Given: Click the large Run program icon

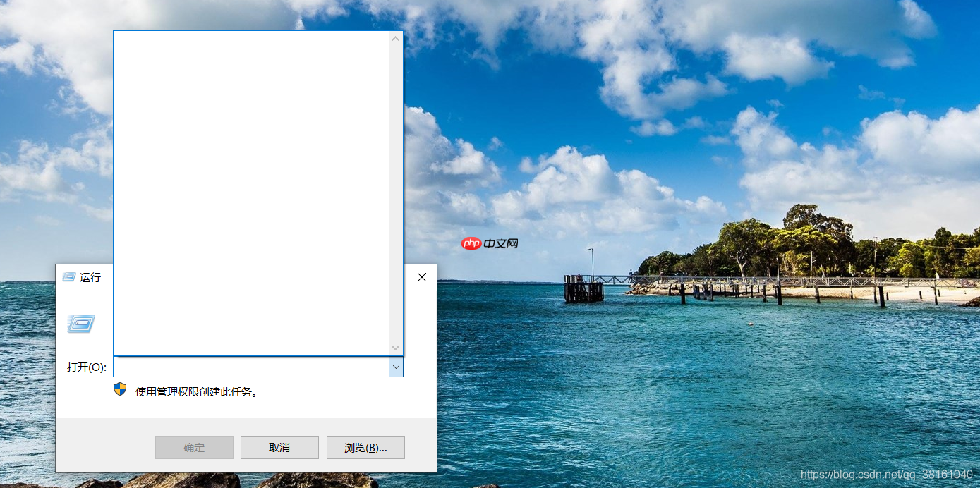Looking at the screenshot, I should (80, 323).
